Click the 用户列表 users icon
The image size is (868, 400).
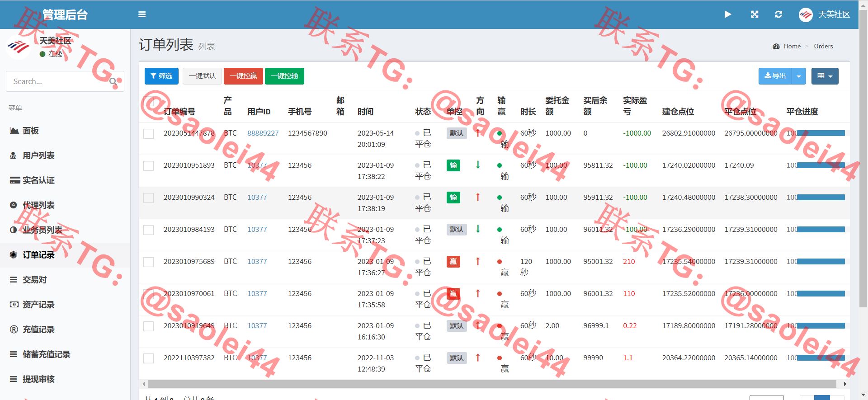(14, 155)
